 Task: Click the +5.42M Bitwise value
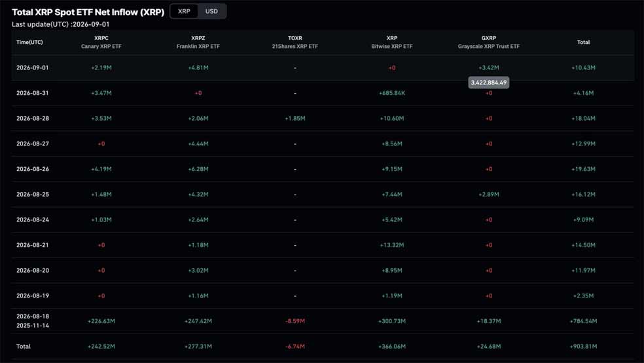click(392, 220)
